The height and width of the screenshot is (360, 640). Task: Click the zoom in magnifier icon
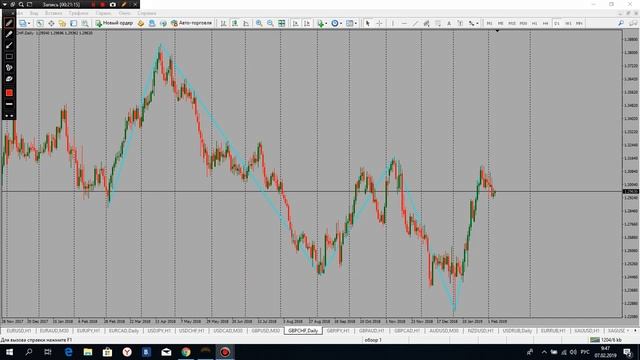pos(259,23)
